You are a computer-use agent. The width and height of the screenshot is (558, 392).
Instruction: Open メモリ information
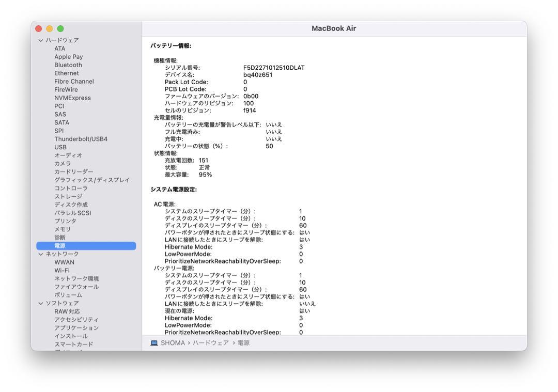63,229
